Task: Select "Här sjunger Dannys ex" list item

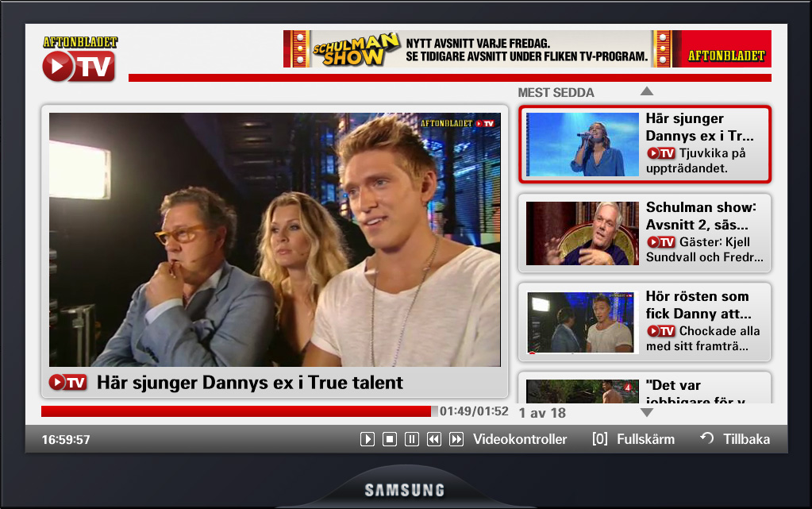Action: [x=644, y=144]
